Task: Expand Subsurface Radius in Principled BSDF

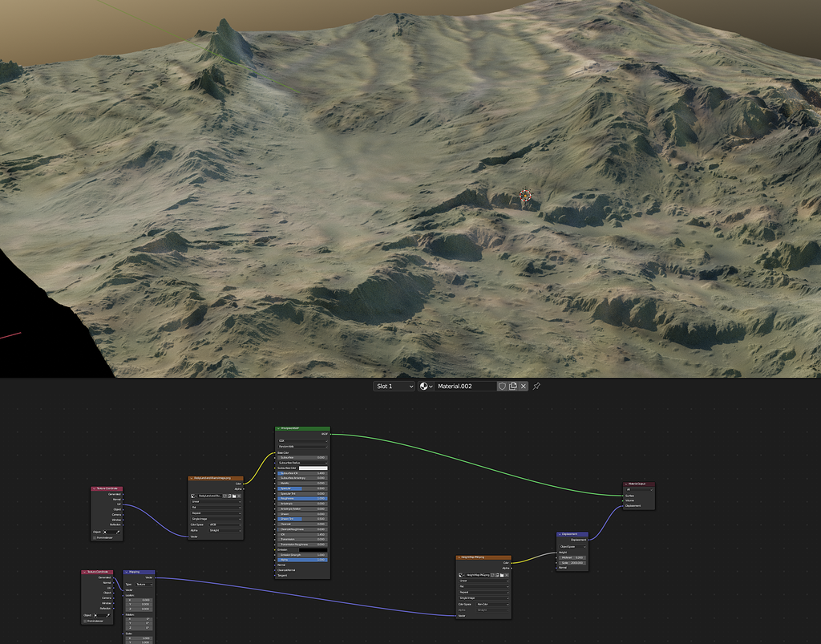Action: click(x=302, y=463)
